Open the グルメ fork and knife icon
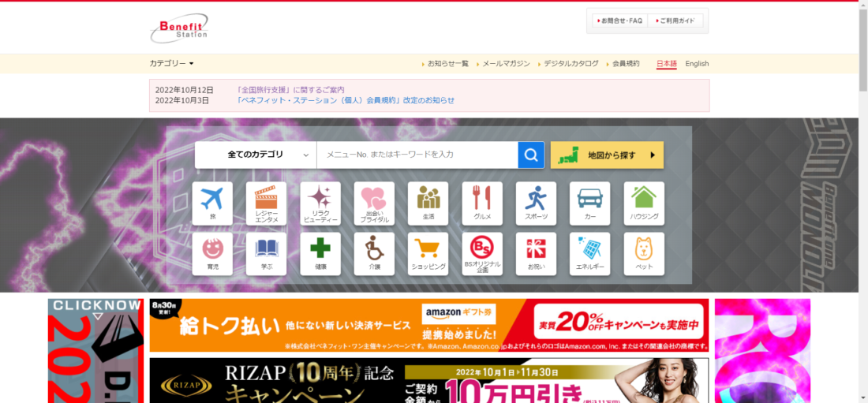This screenshot has height=403, width=868. [482, 203]
